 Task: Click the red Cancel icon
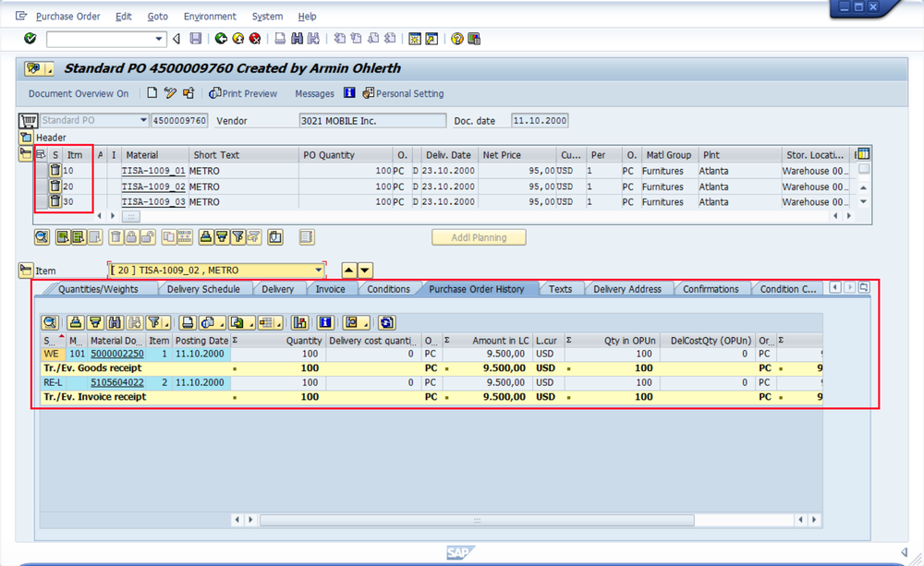click(x=255, y=38)
